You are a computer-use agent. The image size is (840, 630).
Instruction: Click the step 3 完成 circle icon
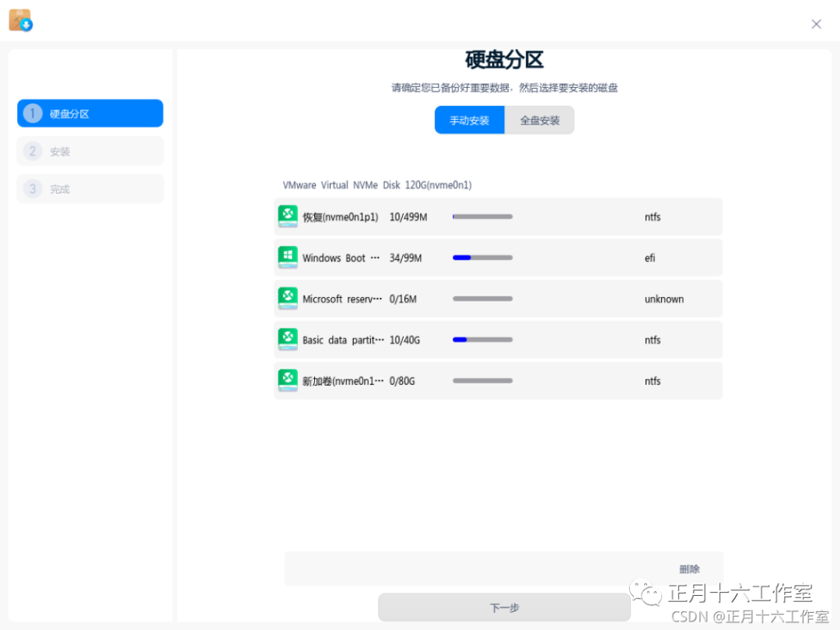point(32,188)
